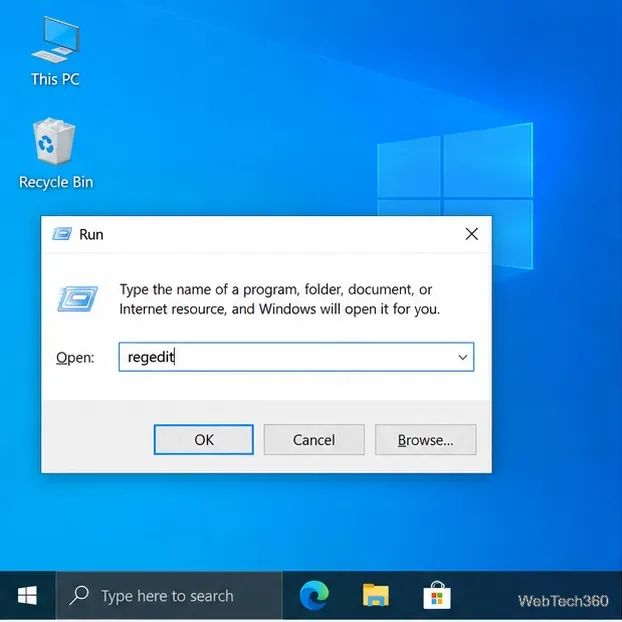
Task: Confirm with the OK button
Action: click(x=203, y=440)
